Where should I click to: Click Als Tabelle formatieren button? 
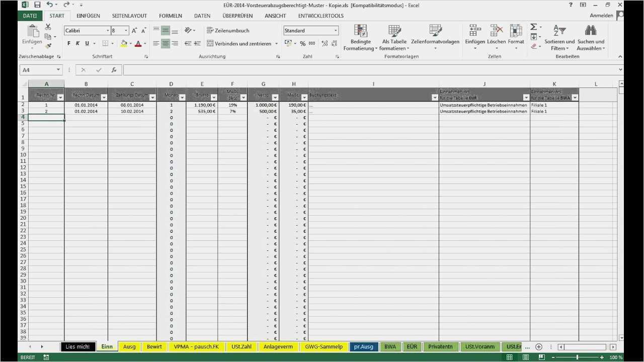point(394,38)
